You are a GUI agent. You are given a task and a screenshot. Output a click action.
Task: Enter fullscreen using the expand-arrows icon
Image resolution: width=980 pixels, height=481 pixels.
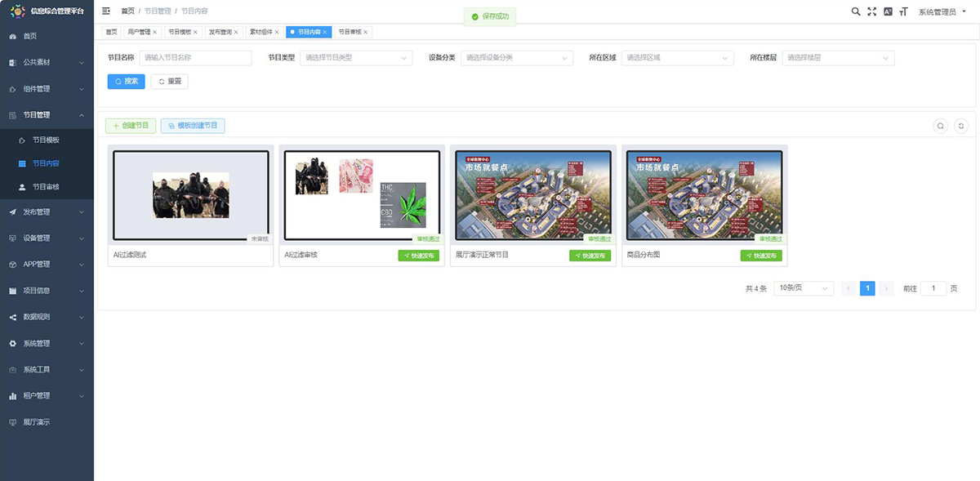[871, 11]
